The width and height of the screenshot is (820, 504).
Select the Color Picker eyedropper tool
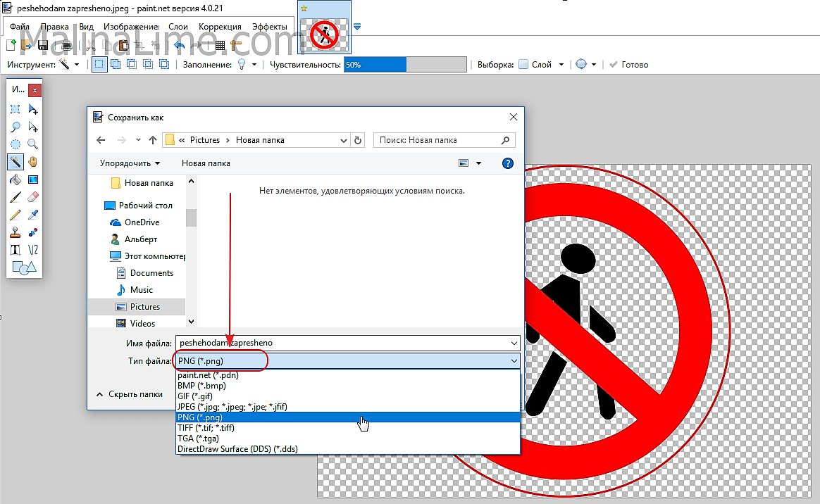(32, 215)
